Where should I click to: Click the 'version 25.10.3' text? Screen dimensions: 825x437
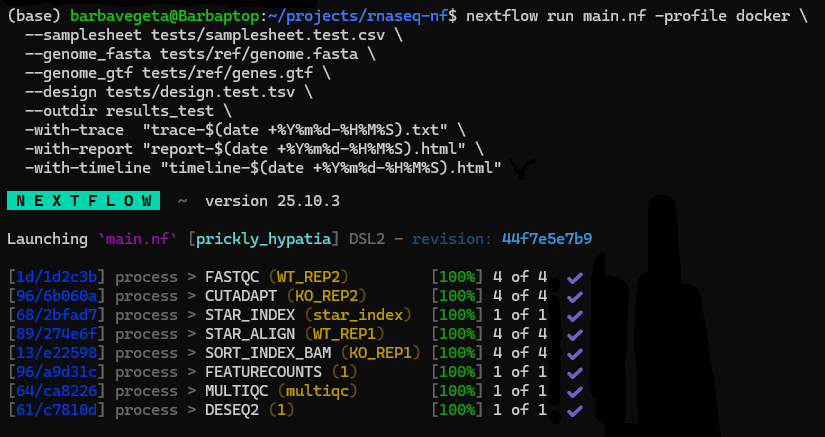pos(273,201)
